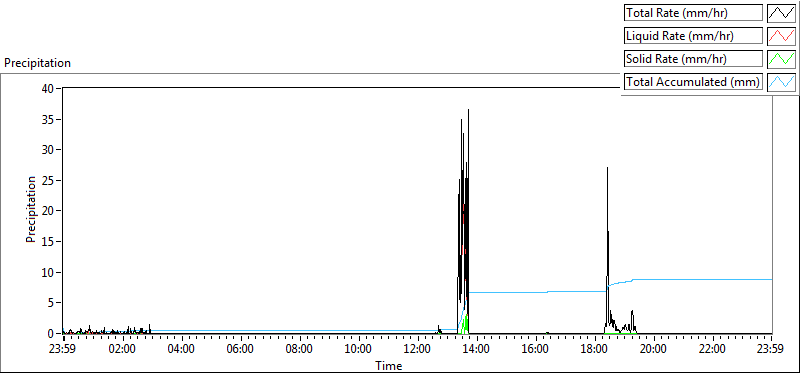Click the 06:00 time tick label
800x373 pixels.
point(240,350)
